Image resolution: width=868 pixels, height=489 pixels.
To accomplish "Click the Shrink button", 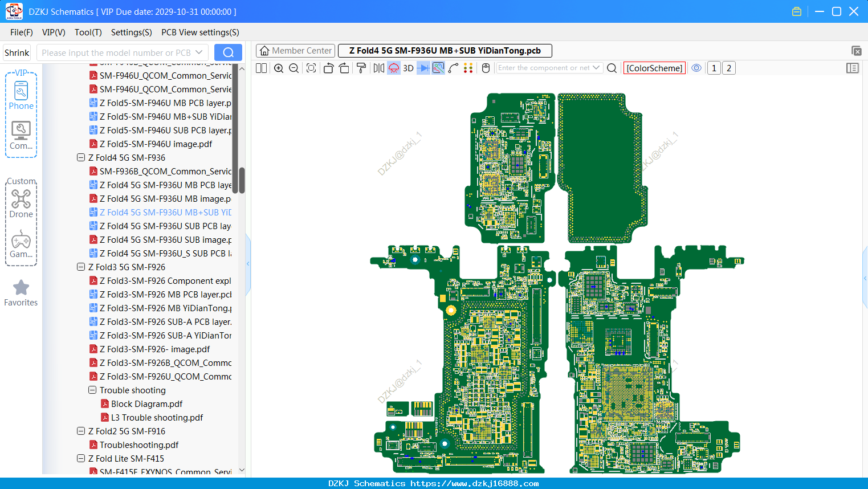I will coord(17,52).
